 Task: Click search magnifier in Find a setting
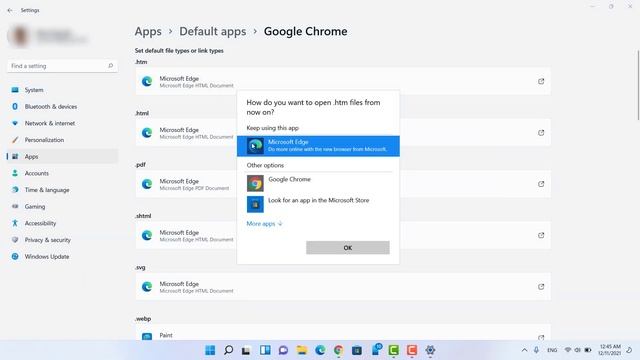click(x=110, y=66)
